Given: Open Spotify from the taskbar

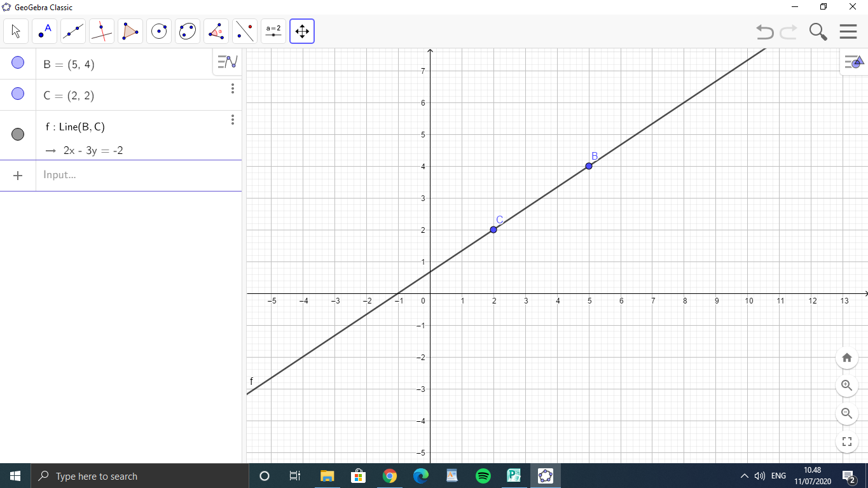Looking at the screenshot, I should pyautogui.click(x=483, y=476).
